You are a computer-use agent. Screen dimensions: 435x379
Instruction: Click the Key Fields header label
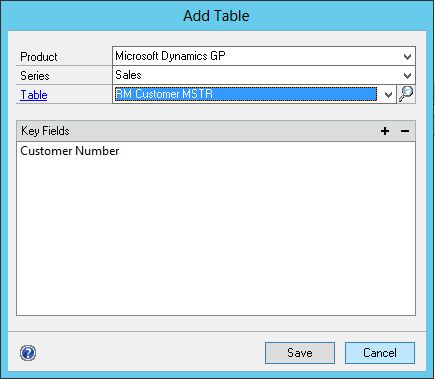click(x=45, y=131)
